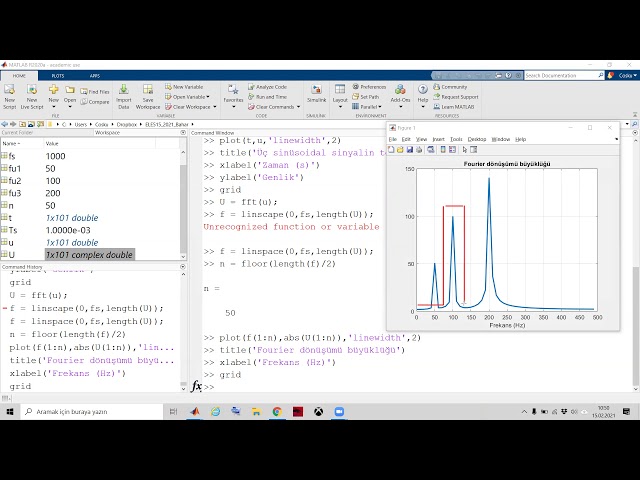The image size is (640, 480).
Task: Open the File menu in Figure 1
Action: pos(392,139)
